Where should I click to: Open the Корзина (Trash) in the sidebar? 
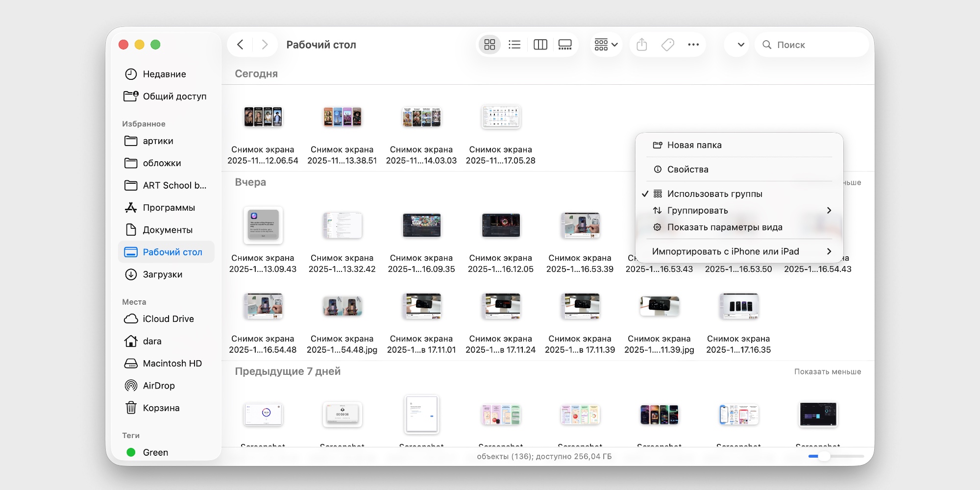point(161,408)
